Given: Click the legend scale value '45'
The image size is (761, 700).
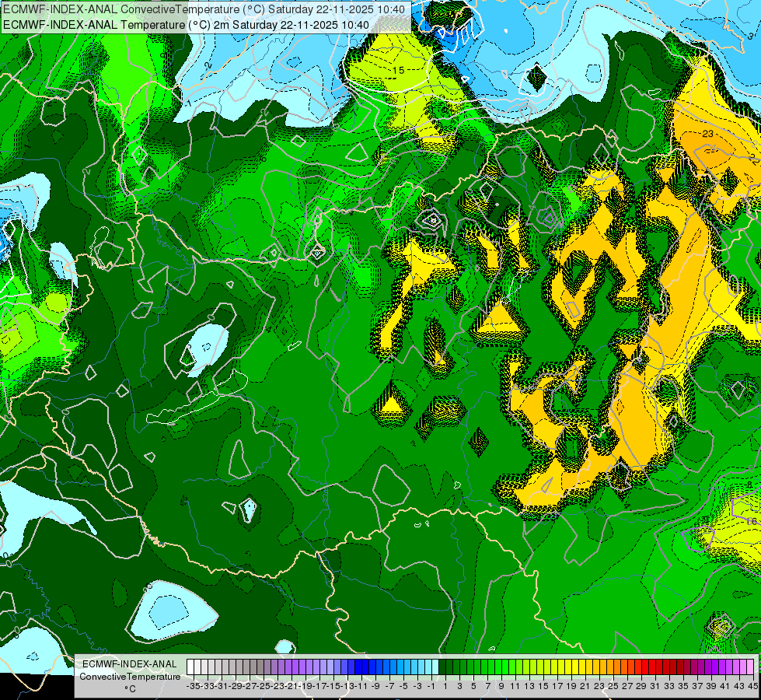Looking at the screenshot, I should [752, 687].
